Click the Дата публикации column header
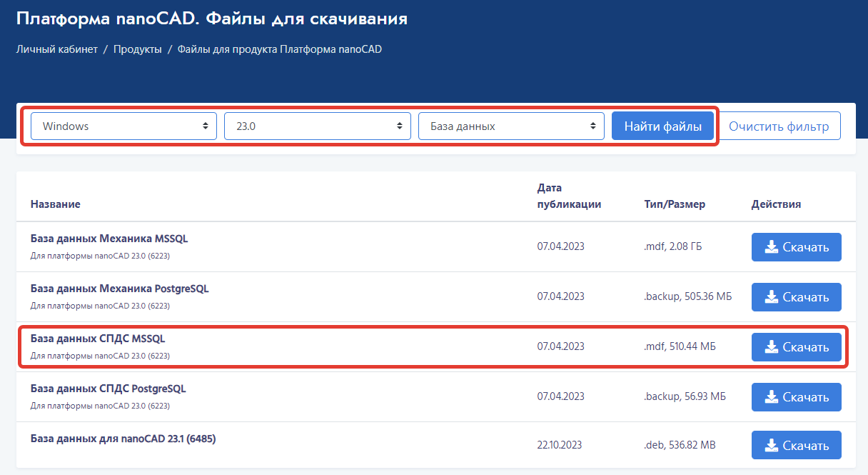 click(569, 196)
